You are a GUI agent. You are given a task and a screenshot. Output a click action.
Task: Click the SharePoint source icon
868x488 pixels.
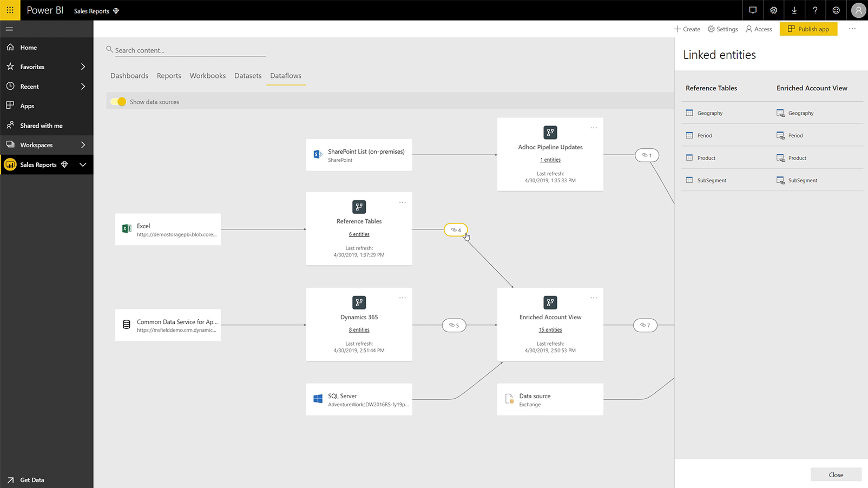pos(318,155)
